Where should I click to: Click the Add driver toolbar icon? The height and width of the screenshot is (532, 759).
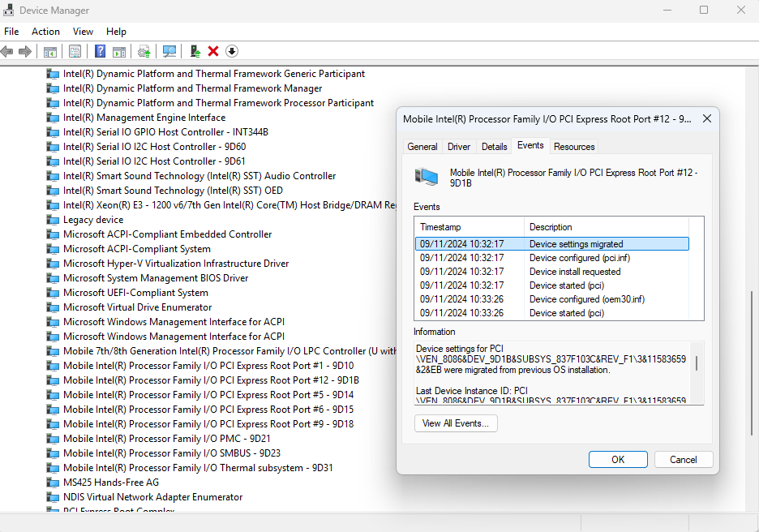pos(195,51)
